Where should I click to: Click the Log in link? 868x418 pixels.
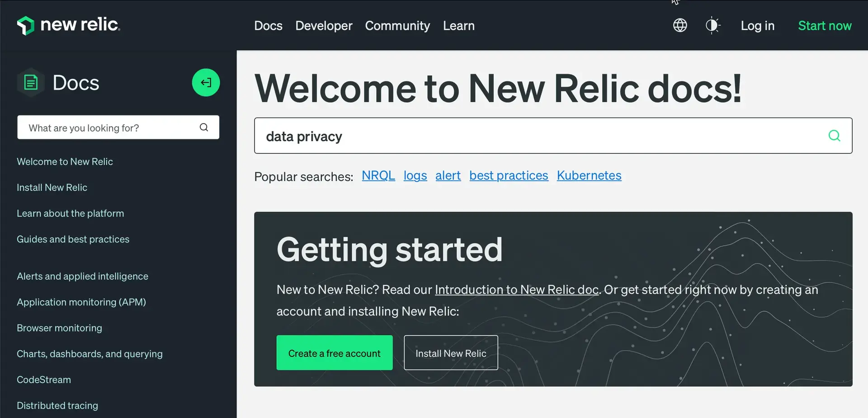757,26
